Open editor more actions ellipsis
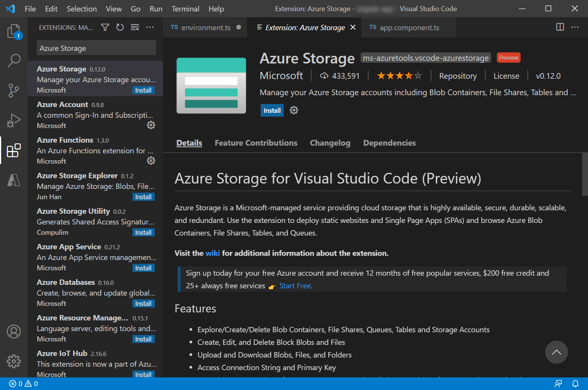The width and height of the screenshot is (588, 390). 575,27
